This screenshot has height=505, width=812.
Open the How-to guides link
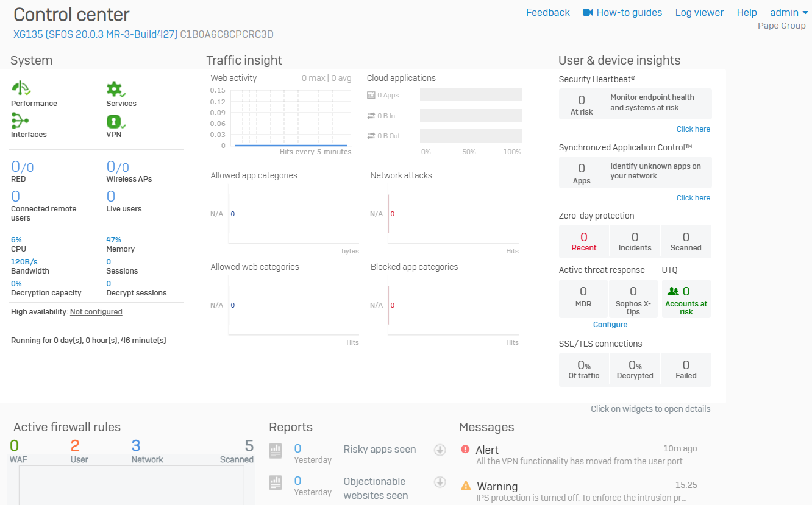[x=622, y=12]
